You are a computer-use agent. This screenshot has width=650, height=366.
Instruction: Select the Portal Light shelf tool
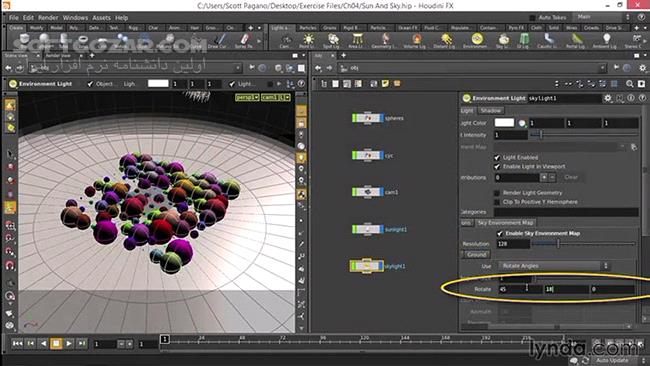[577, 41]
